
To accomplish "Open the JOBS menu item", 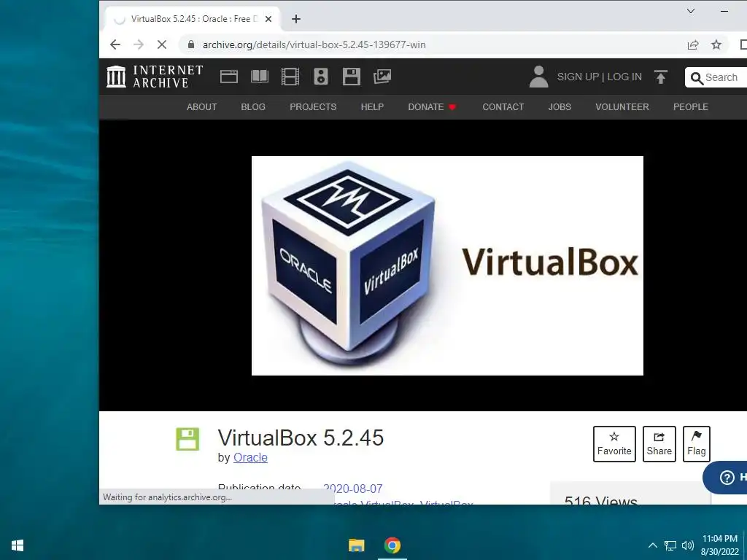I will (560, 107).
